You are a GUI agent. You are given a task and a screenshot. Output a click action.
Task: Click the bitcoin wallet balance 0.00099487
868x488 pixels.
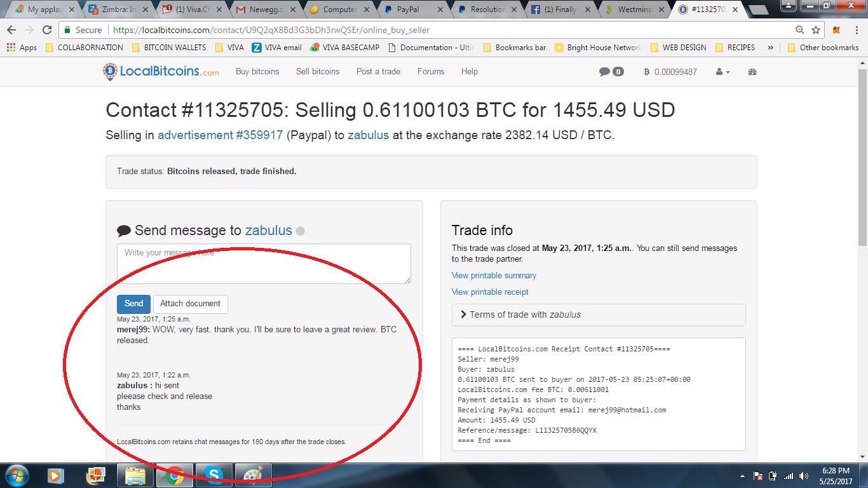point(670,72)
